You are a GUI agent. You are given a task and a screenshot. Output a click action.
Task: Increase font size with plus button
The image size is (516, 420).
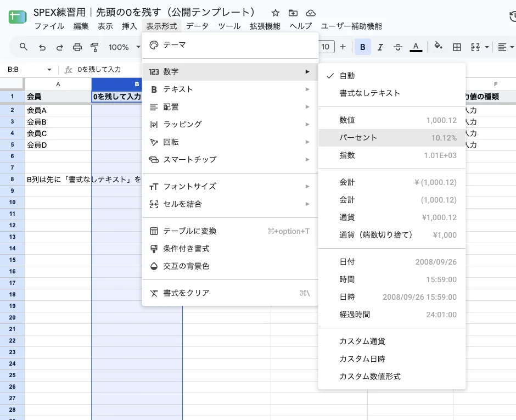(x=343, y=47)
